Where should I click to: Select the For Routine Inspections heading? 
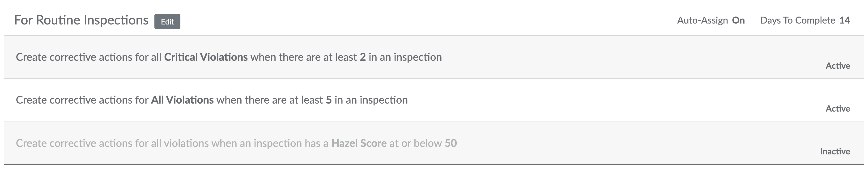(x=81, y=20)
